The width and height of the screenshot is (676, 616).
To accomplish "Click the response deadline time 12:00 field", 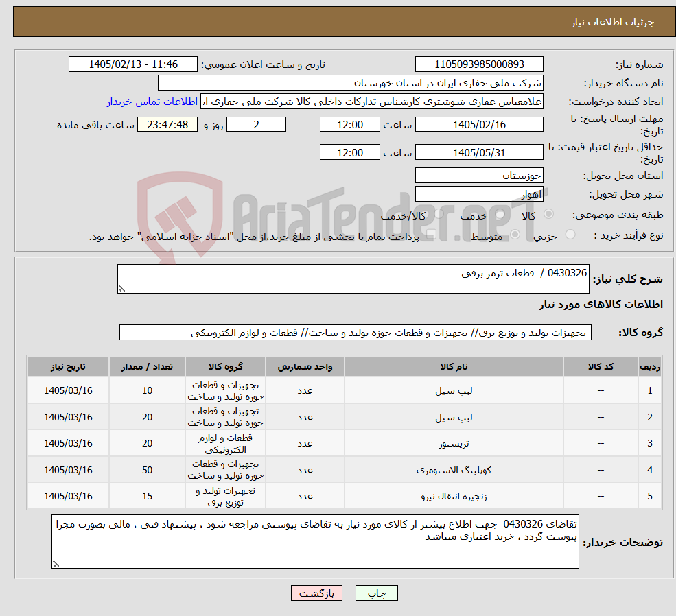I will point(349,124).
